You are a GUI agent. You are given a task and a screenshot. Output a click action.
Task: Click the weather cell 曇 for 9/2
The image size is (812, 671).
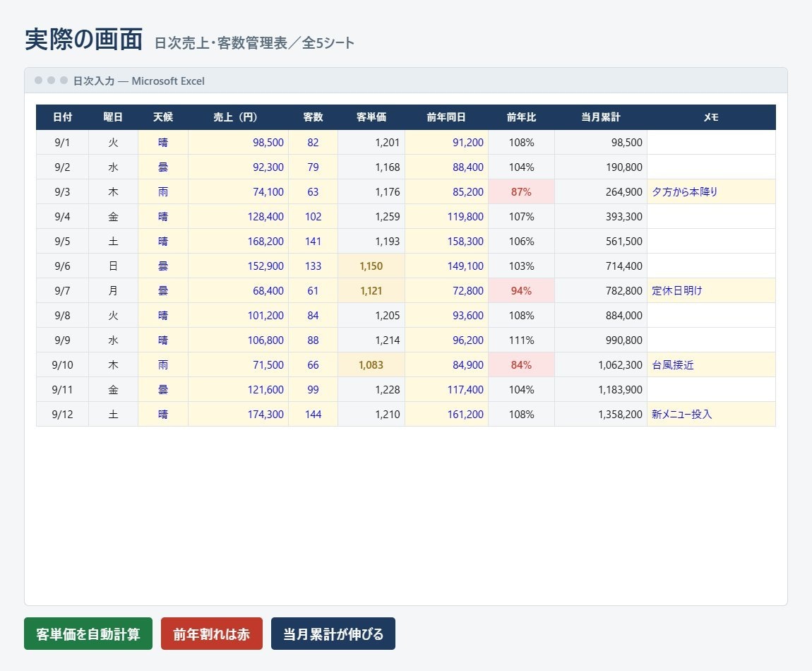(x=162, y=167)
